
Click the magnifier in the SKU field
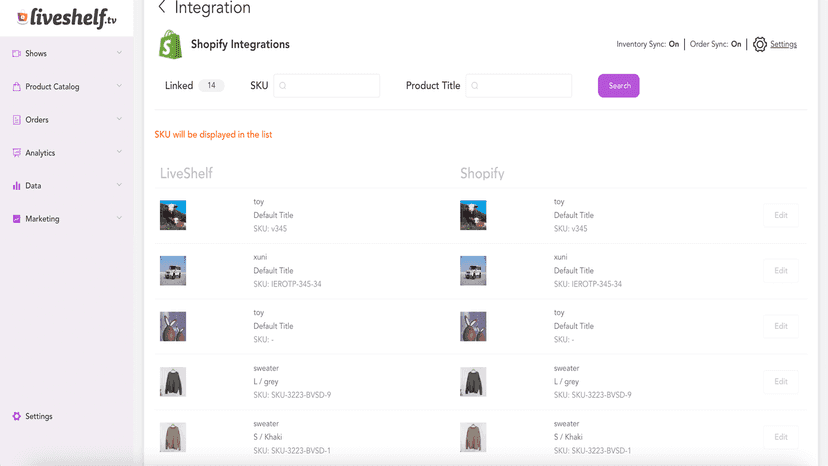[283, 86]
